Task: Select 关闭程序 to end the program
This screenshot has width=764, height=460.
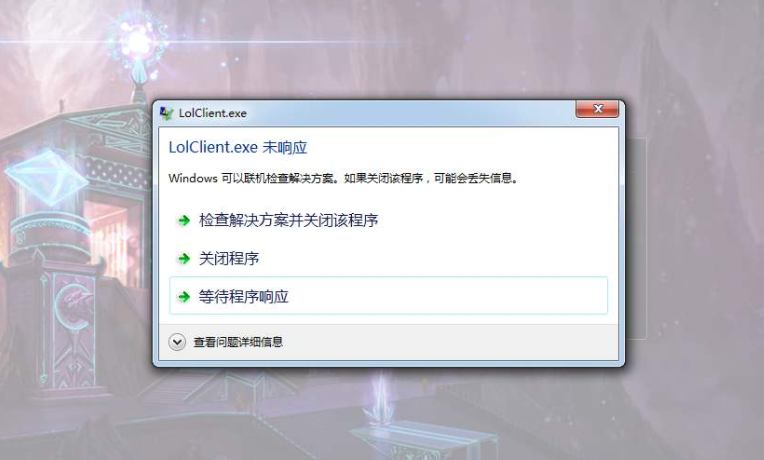Action: tap(229, 258)
